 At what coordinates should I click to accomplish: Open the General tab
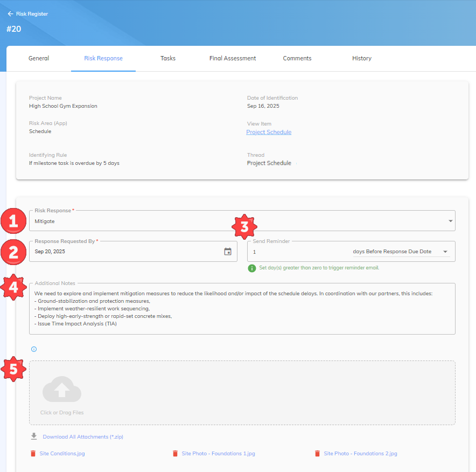pyautogui.click(x=39, y=58)
